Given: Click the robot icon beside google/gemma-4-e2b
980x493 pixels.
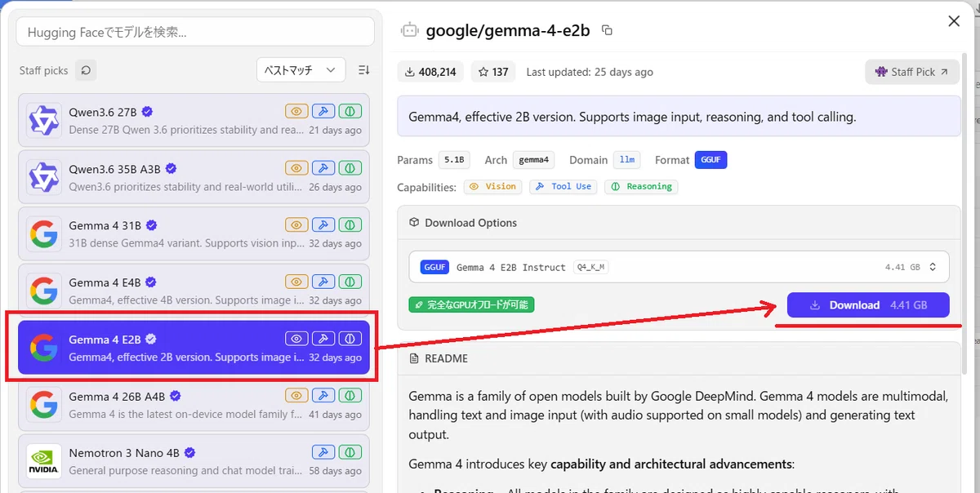Looking at the screenshot, I should [x=409, y=30].
